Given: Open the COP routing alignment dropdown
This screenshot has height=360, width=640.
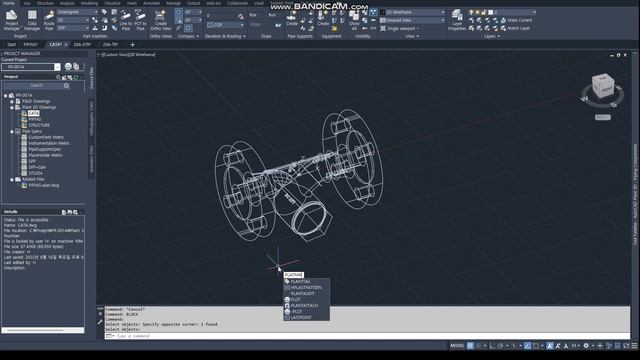Looking at the screenshot, I should tap(225, 25).
